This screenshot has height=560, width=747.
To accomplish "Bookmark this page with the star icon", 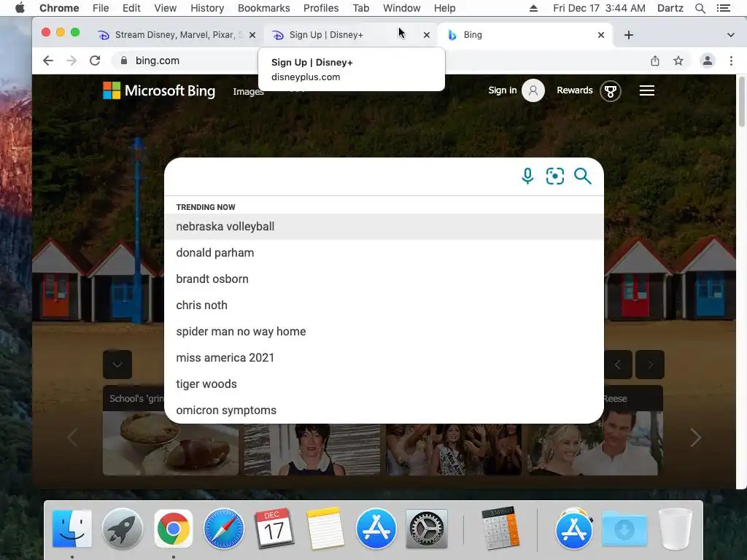I will point(678,61).
